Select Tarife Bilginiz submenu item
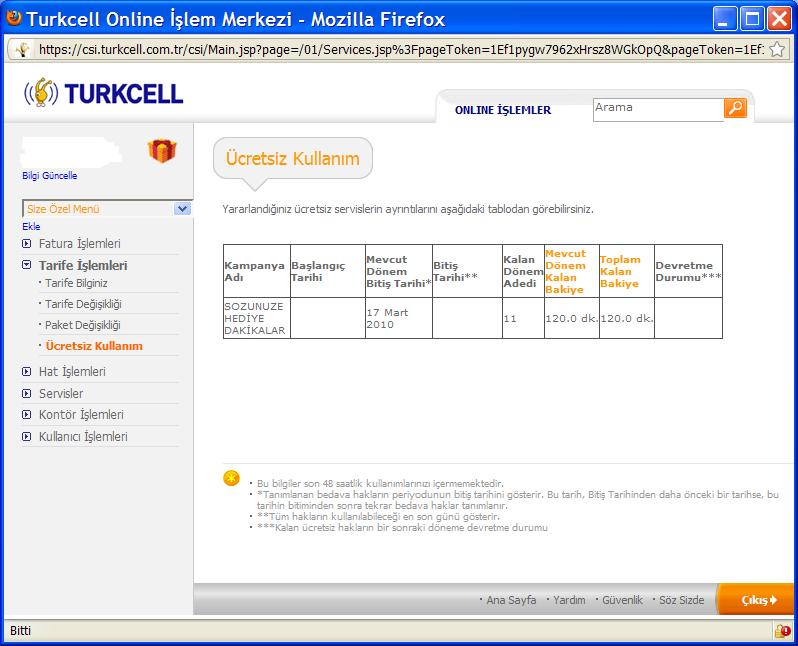 point(76,283)
